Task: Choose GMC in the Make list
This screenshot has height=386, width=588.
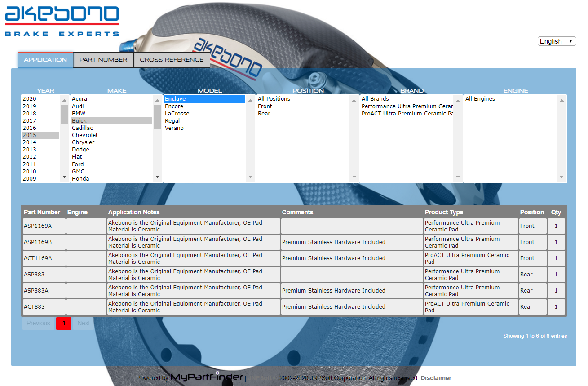Action: coord(111,172)
